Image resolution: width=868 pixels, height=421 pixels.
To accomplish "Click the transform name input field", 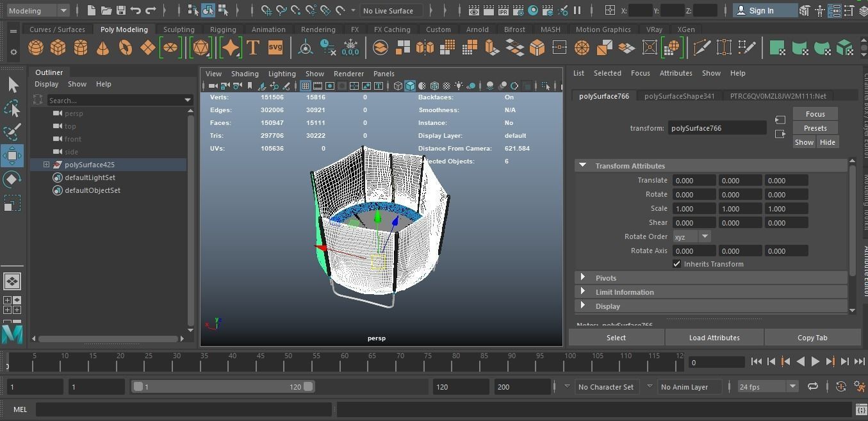I will (x=717, y=128).
